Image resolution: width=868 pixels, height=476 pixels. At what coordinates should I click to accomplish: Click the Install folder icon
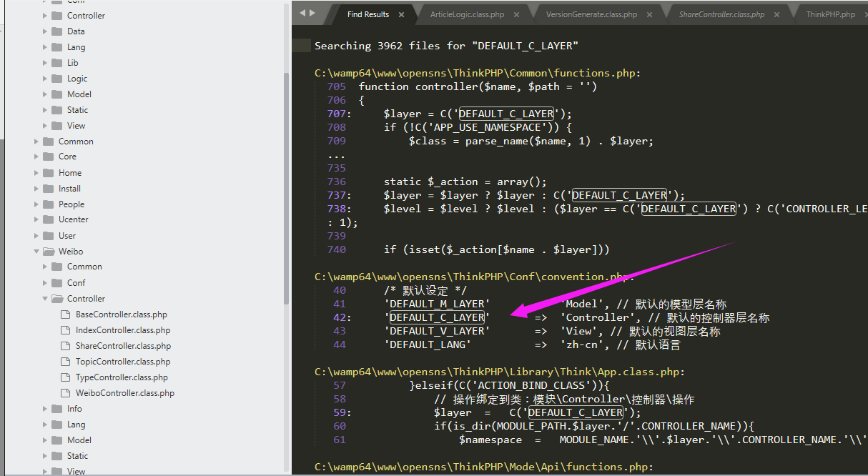point(48,189)
